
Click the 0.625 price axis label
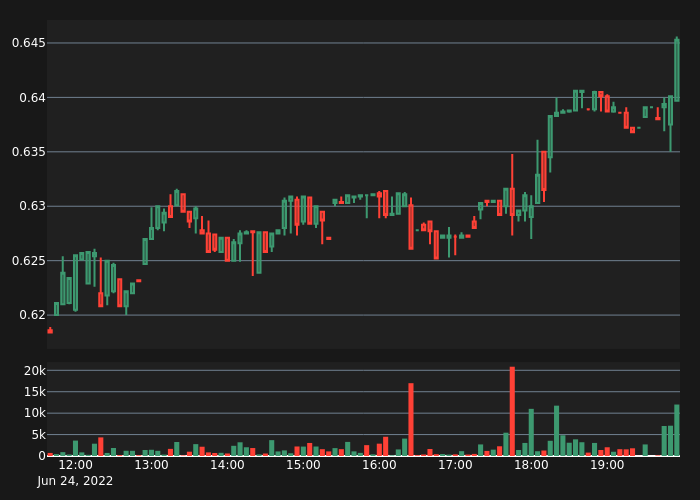29,260
